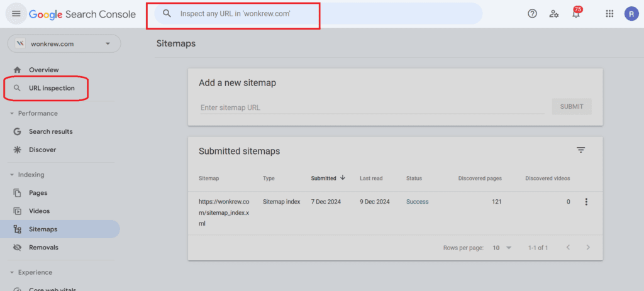Click the sitemap tree icon beside Sitemaps
This screenshot has height=291, width=644.
pos(17,229)
